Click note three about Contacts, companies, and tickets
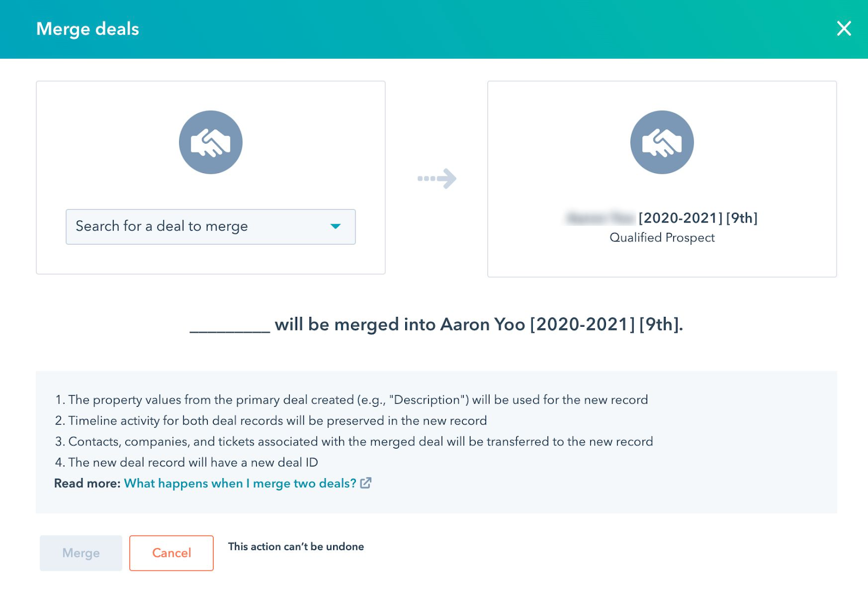 354,442
